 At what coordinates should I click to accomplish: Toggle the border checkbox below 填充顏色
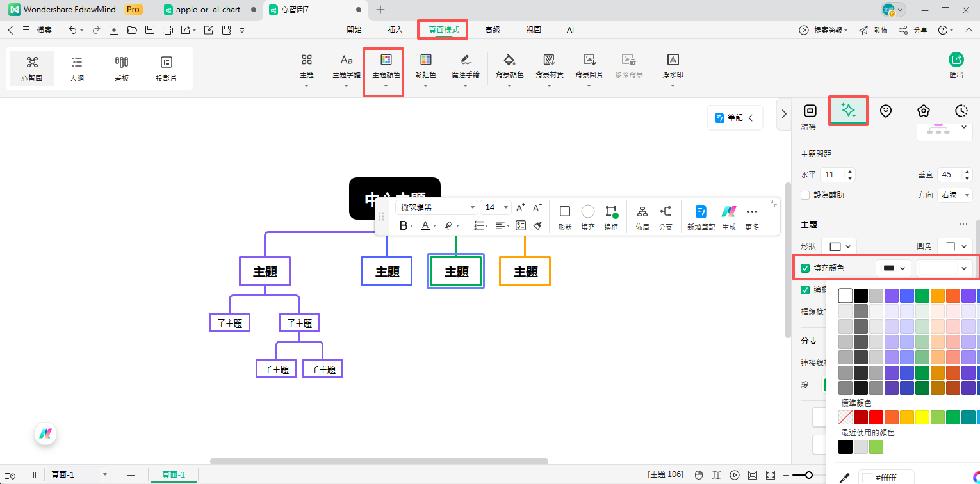click(805, 290)
